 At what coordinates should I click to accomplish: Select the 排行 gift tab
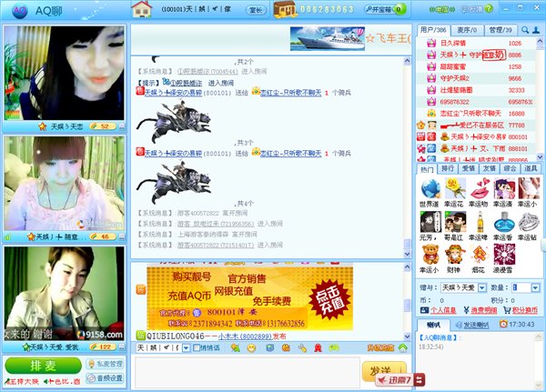[448, 169]
